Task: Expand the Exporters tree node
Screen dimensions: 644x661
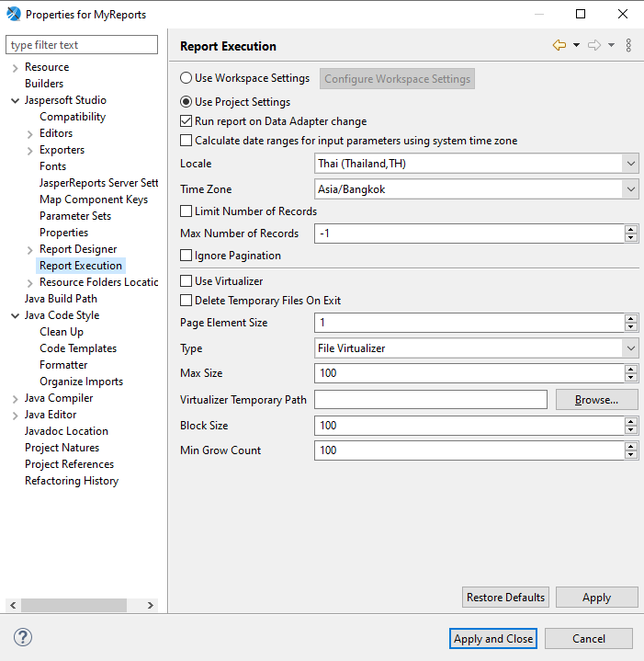Action: [x=30, y=151]
